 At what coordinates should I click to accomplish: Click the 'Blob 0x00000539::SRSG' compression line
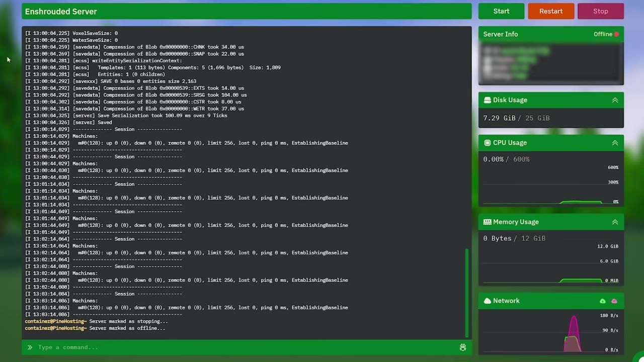(x=136, y=95)
